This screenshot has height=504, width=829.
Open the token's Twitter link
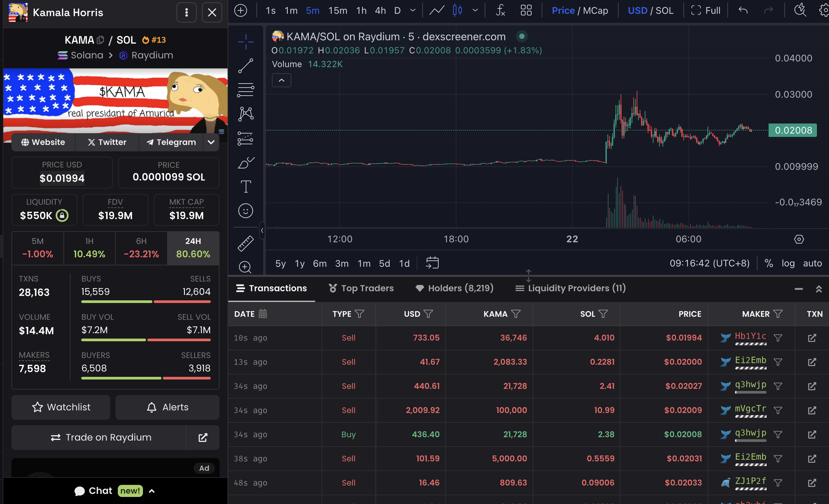tap(107, 142)
